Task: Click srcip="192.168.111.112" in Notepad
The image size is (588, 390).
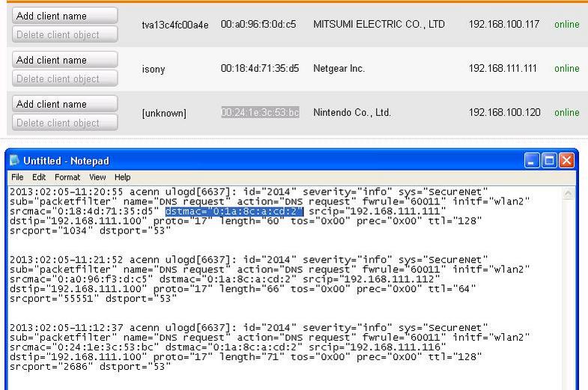Action: [372, 279]
